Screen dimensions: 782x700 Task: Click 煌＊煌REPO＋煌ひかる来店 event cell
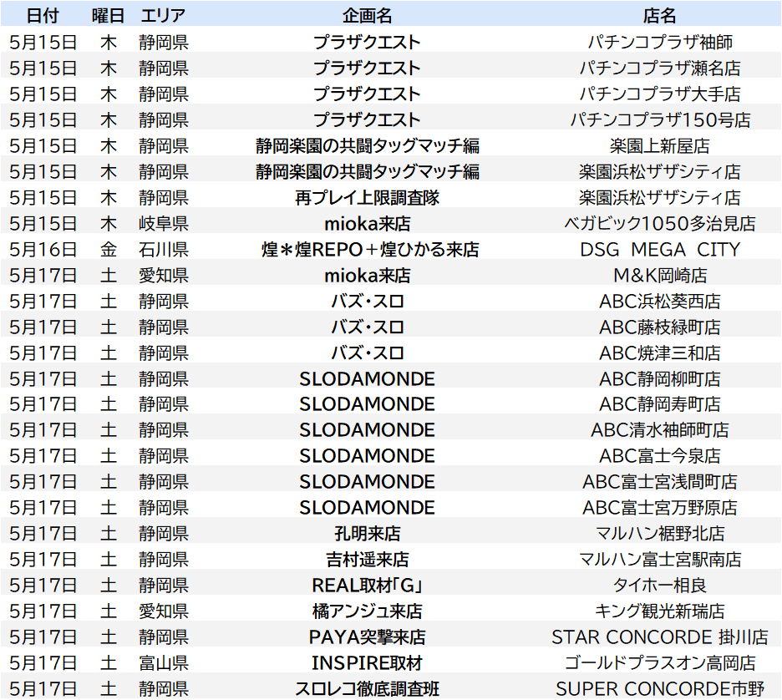369,249
